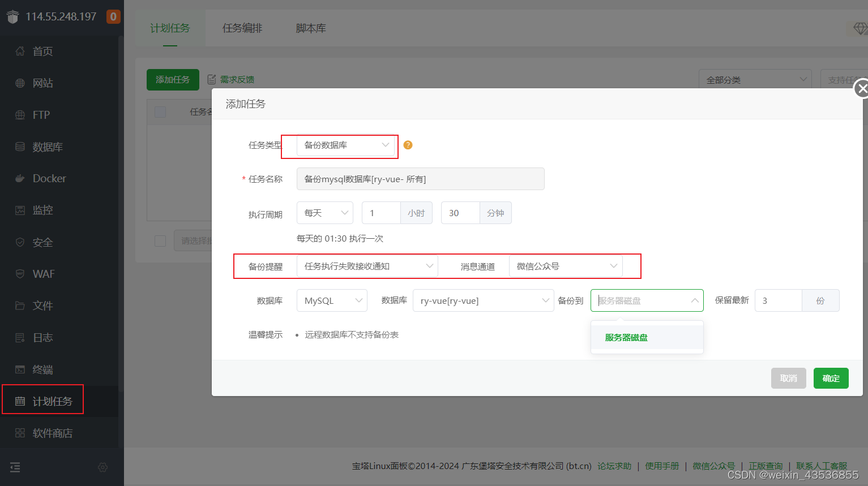This screenshot has height=486, width=868.
Task: Click the gray 取消 button
Action: [788, 378]
